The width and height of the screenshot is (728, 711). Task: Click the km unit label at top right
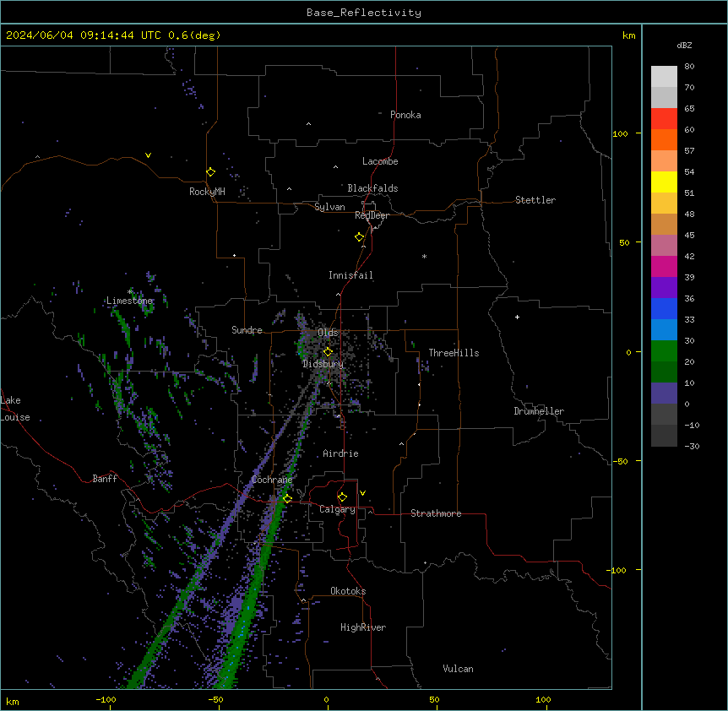click(628, 35)
